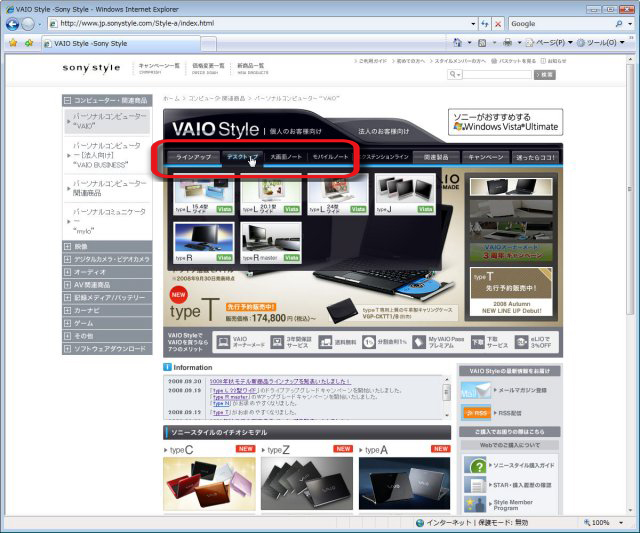Viewport: 640px width, 533px height.
Task: Click the キャンペーン一覧 header link
Action: [159, 68]
